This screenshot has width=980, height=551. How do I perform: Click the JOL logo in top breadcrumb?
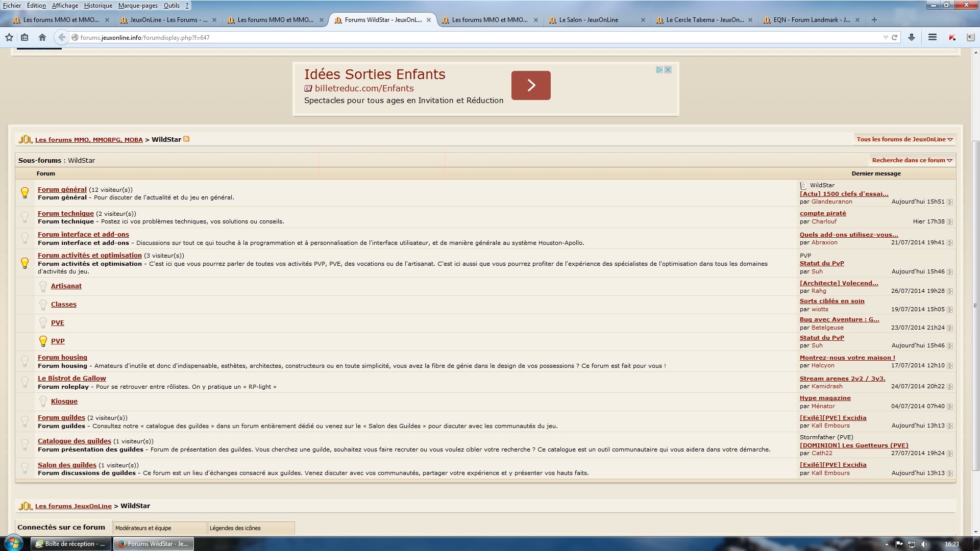[x=26, y=139]
